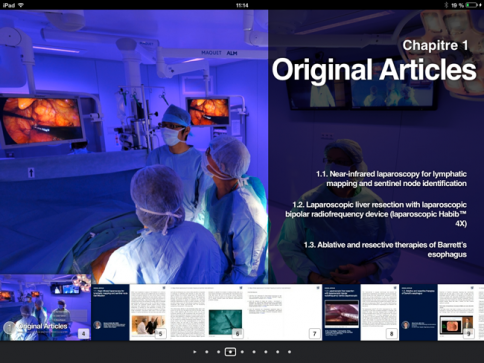Open section 1.3 Barrett's esophagus link

(385, 250)
